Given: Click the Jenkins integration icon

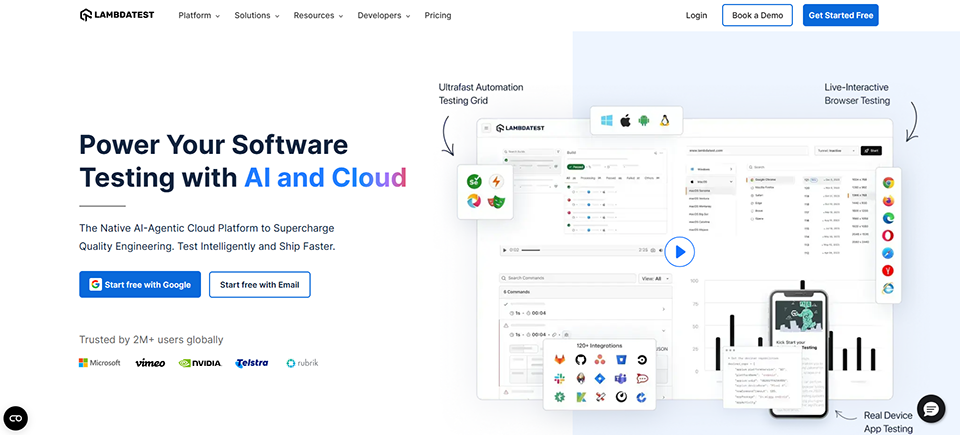Looking at the screenshot, I should pyautogui.click(x=580, y=379).
